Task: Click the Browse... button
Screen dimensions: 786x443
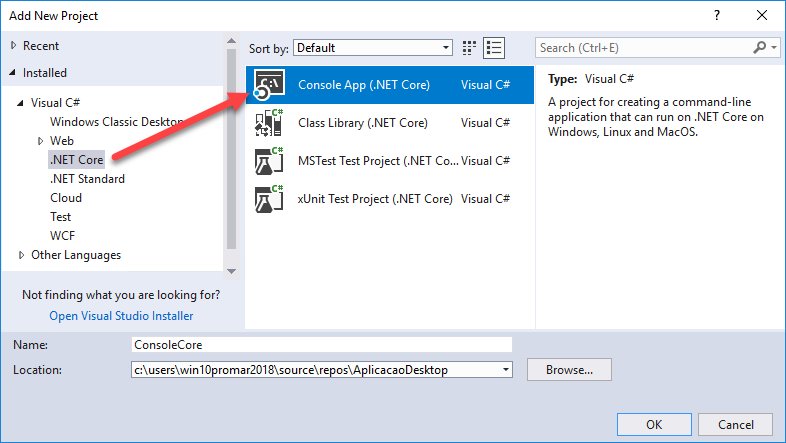Action: point(569,370)
